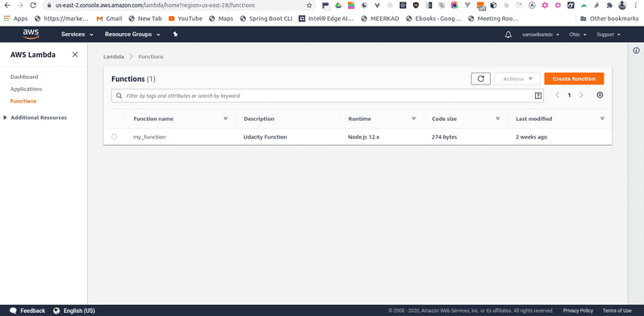The width and height of the screenshot is (644, 316).
Task: Click the Description column header
Action: click(x=259, y=118)
